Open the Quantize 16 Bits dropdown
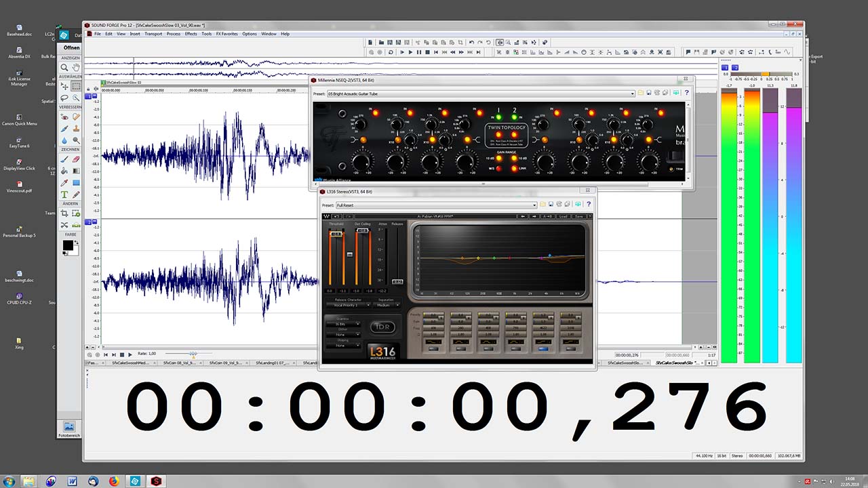Image resolution: width=868 pixels, height=488 pixels. pos(343,324)
